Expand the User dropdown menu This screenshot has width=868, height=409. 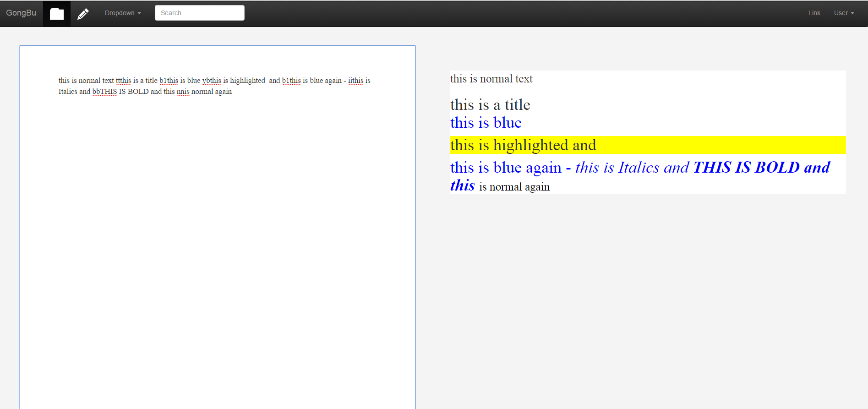(x=844, y=13)
